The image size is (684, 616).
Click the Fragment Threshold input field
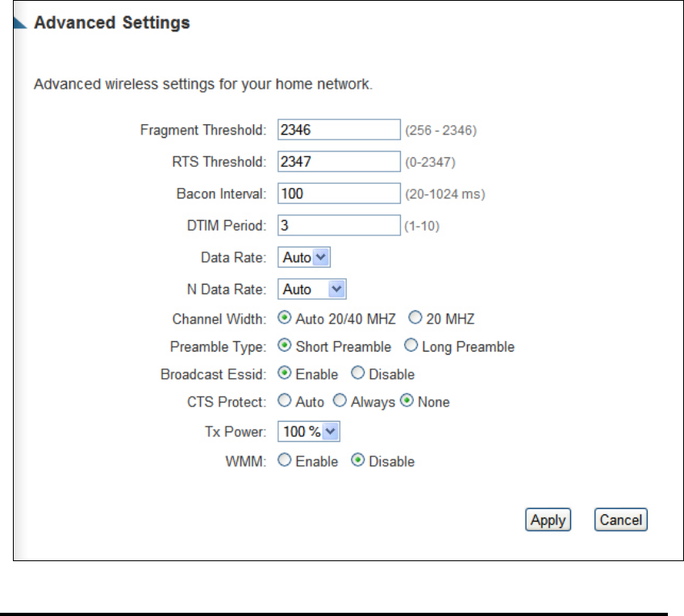[339, 130]
